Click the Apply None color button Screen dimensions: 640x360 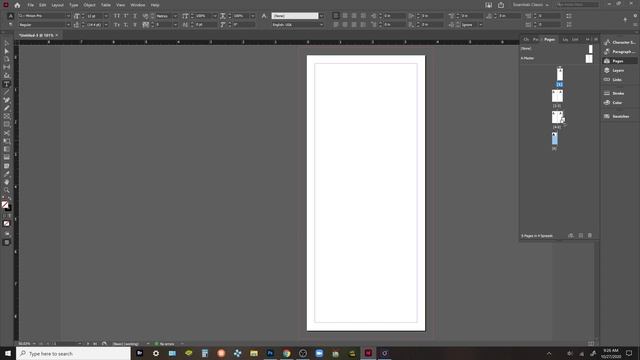(x=7, y=224)
